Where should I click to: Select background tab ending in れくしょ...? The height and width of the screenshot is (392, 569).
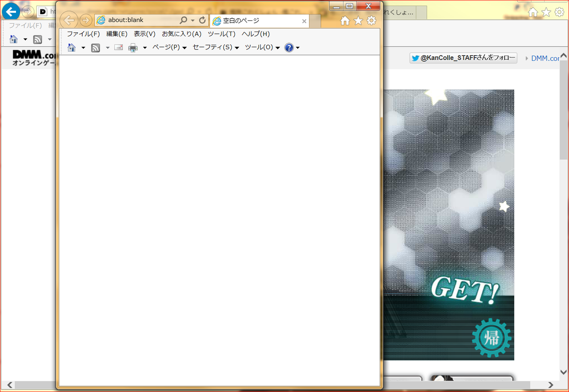coord(399,13)
